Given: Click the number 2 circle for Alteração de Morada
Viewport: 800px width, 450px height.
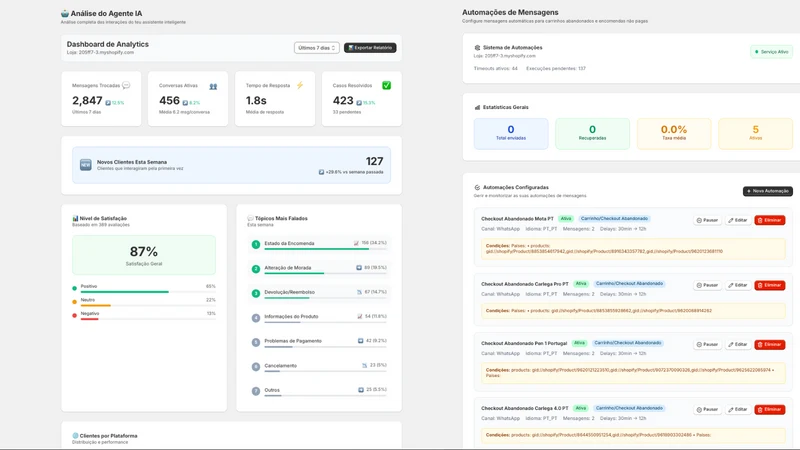Looking at the screenshot, I should 256,269.
